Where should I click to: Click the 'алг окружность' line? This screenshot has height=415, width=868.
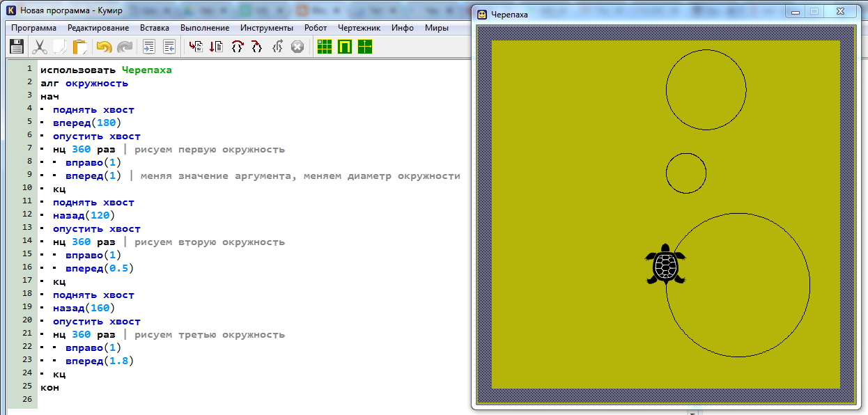84,83
